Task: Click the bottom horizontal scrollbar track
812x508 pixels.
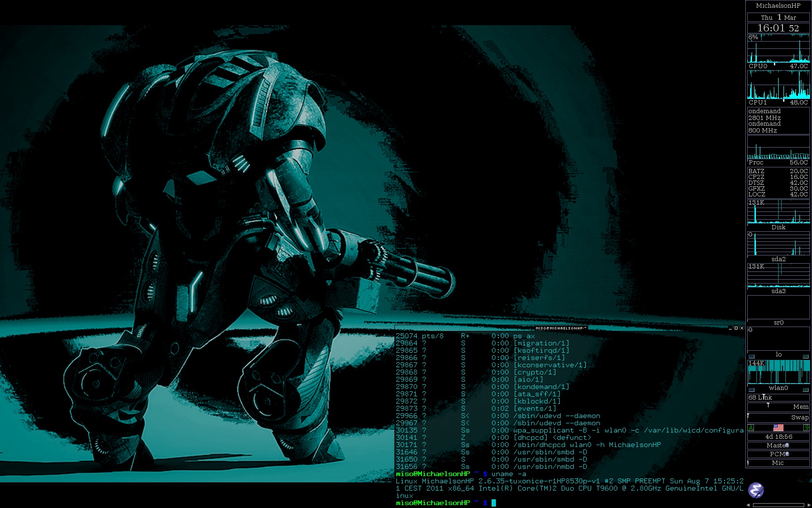Action: pos(779,505)
